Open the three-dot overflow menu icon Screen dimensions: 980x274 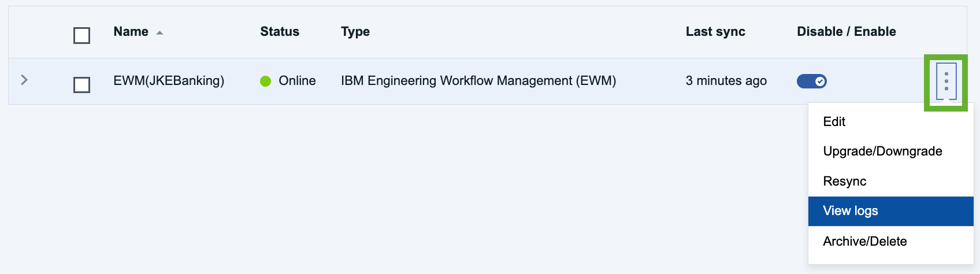946,81
